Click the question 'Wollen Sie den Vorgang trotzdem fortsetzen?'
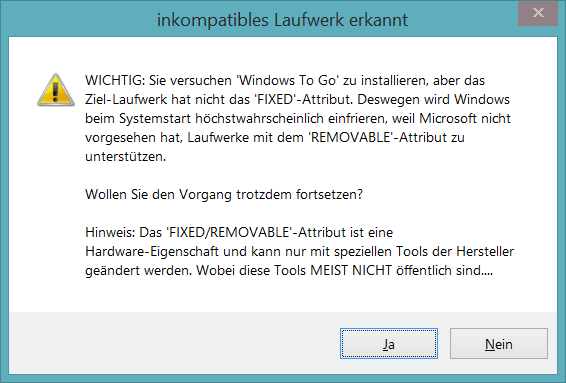 (224, 195)
